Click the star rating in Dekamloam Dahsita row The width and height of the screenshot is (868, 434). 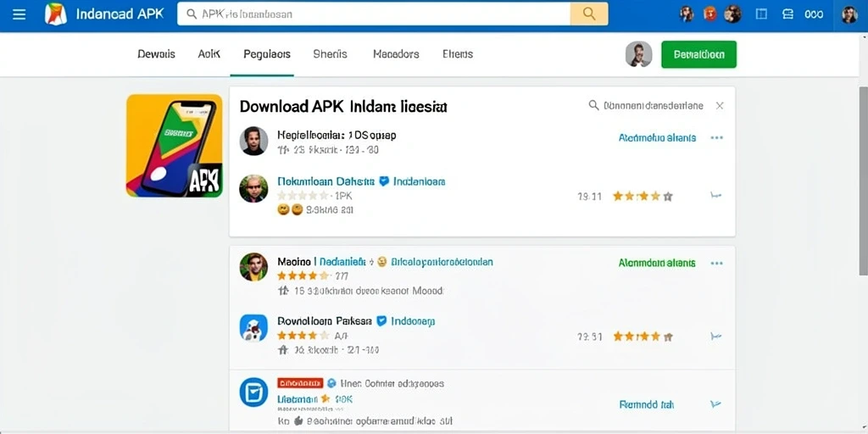coord(643,196)
